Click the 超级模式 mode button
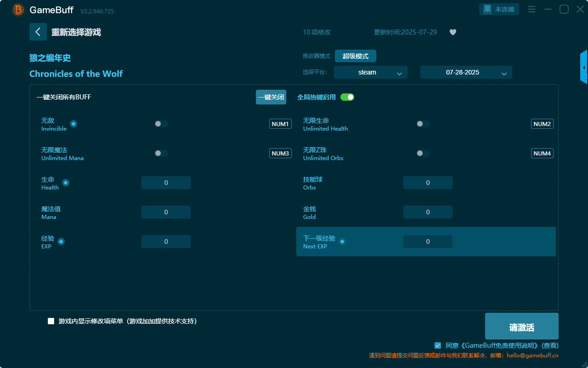The height and width of the screenshot is (368, 588). [356, 56]
